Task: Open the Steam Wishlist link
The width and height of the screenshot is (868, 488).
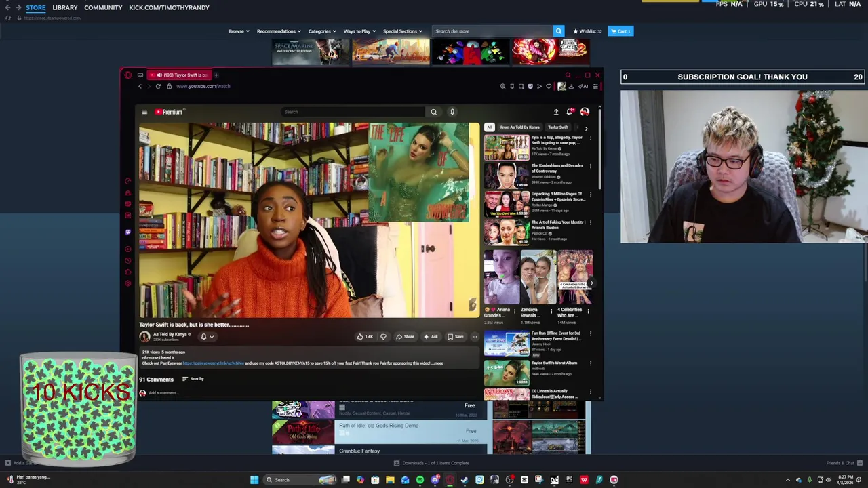Action: click(x=588, y=31)
